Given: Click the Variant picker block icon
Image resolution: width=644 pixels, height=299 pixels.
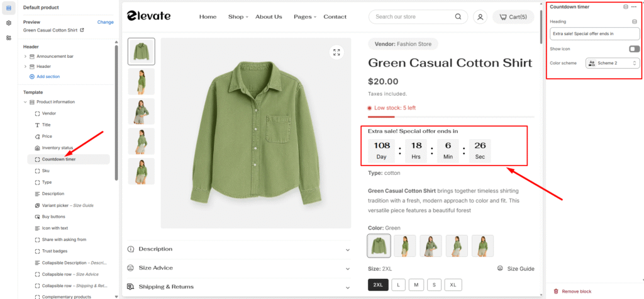Looking at the screenshot, I should point(37,205).
